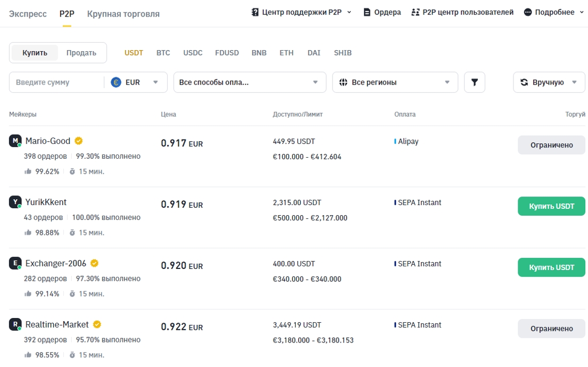
Task: Switch to Продать mode
Action: (x=81, y=53)
